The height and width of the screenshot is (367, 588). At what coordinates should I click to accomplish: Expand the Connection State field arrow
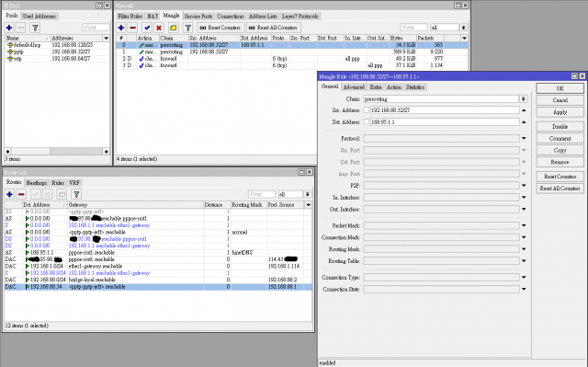[x=524, y=290]
